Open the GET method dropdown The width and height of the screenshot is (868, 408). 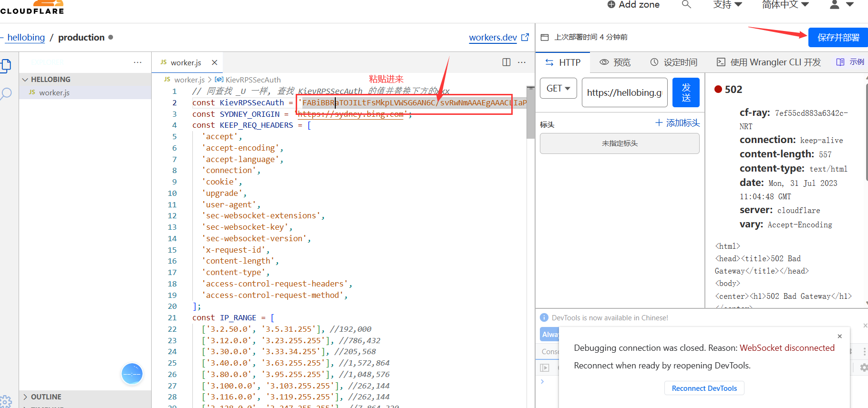(x=558, y=88)
